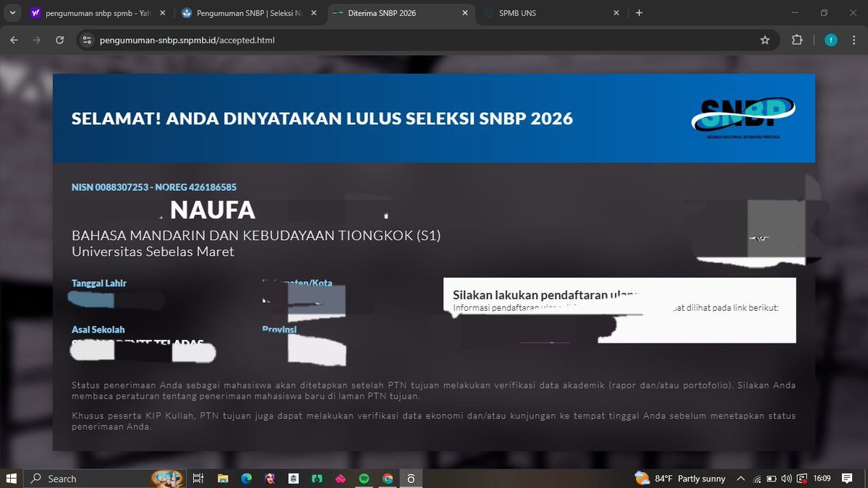The width and height of the screenshot is (868, 488).
Task: Open the Chrome three-dot menu
Action: [855, 40]
